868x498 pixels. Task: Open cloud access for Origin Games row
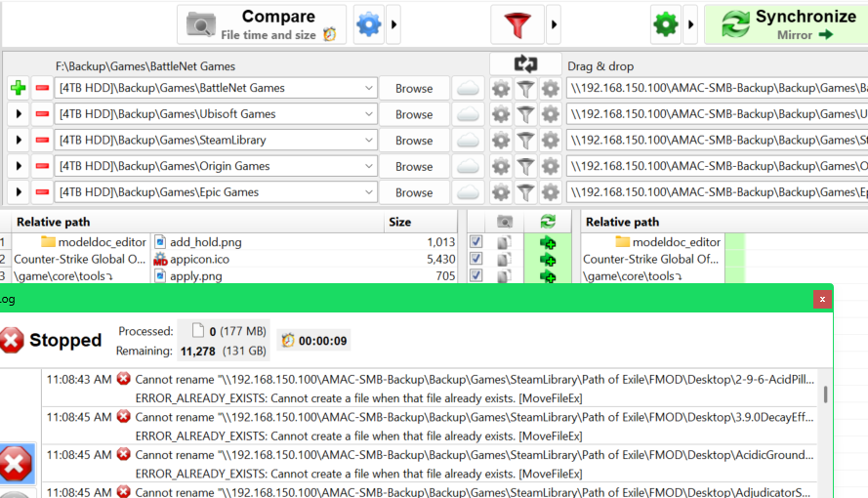[x=468, y=166]
